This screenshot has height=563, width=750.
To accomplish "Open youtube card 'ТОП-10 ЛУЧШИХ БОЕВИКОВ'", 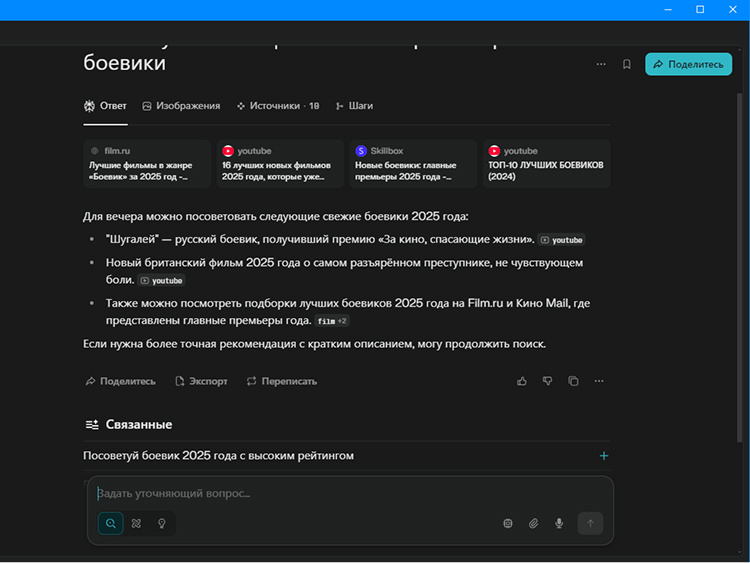I will (547, 164).
